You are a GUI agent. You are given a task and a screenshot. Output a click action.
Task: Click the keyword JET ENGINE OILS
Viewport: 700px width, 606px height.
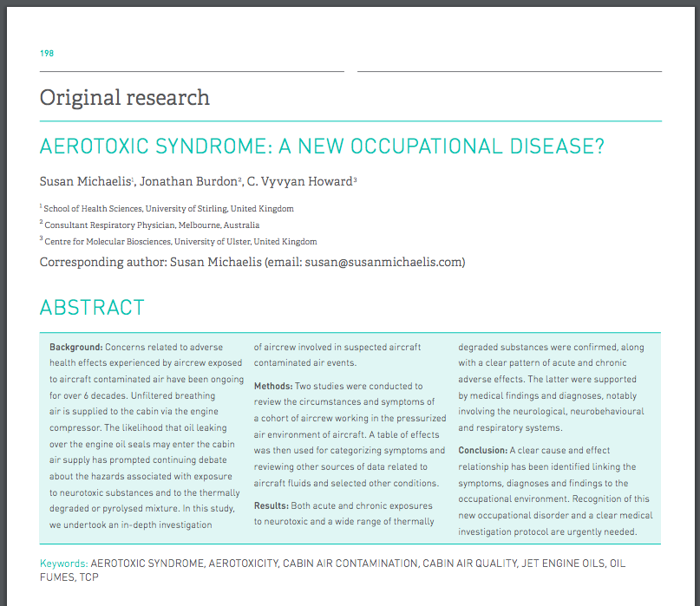point(561,564)
